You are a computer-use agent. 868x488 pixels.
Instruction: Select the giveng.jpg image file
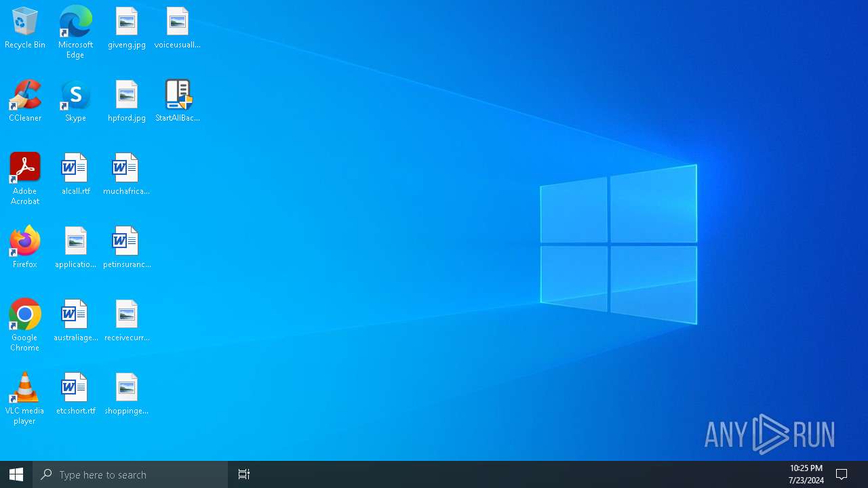point(127,28)
